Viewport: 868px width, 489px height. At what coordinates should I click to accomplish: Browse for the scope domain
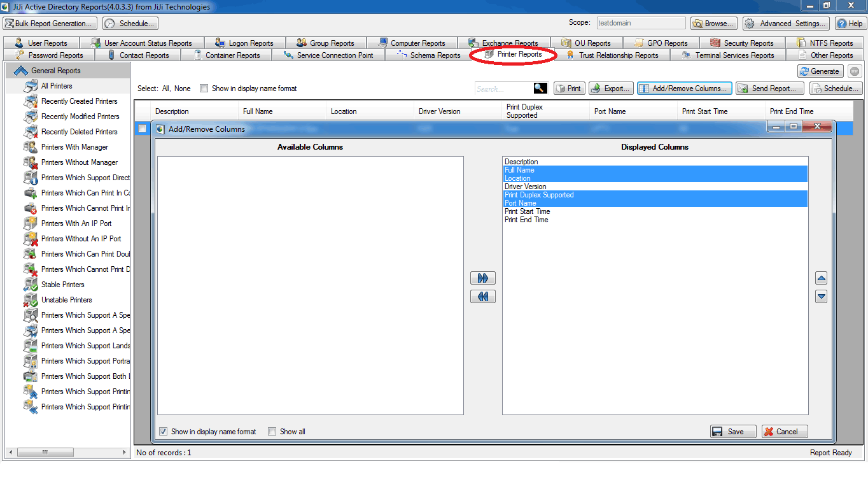(713, 24)
